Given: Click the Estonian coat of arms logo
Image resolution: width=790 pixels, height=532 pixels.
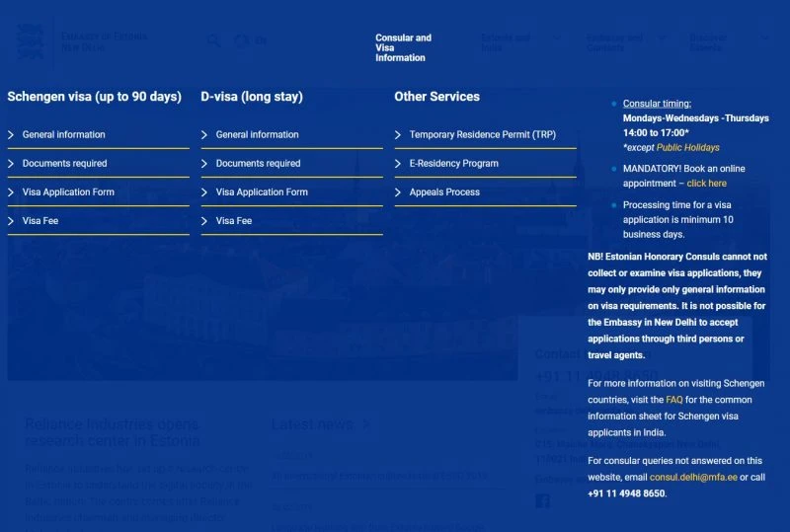Looking at the screenshot, I should pos(31,41).
